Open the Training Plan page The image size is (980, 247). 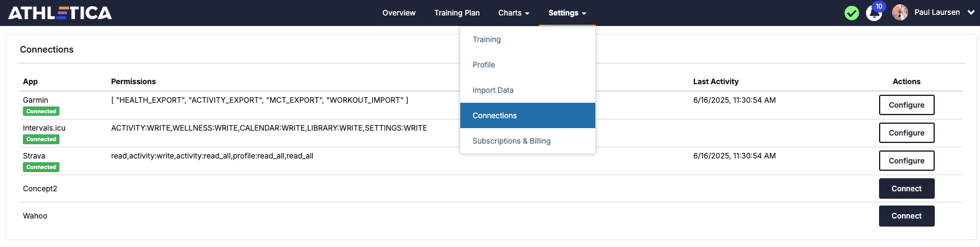point(457,13)
